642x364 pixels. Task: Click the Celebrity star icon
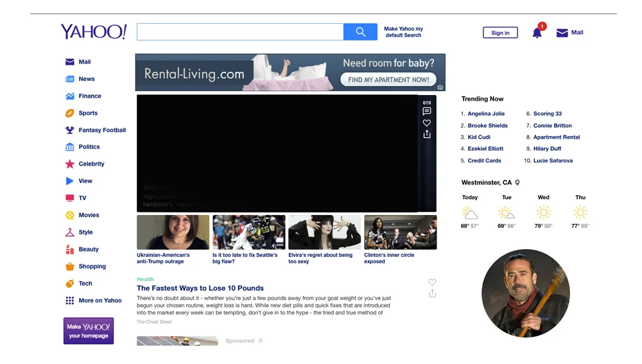[70, 164]
